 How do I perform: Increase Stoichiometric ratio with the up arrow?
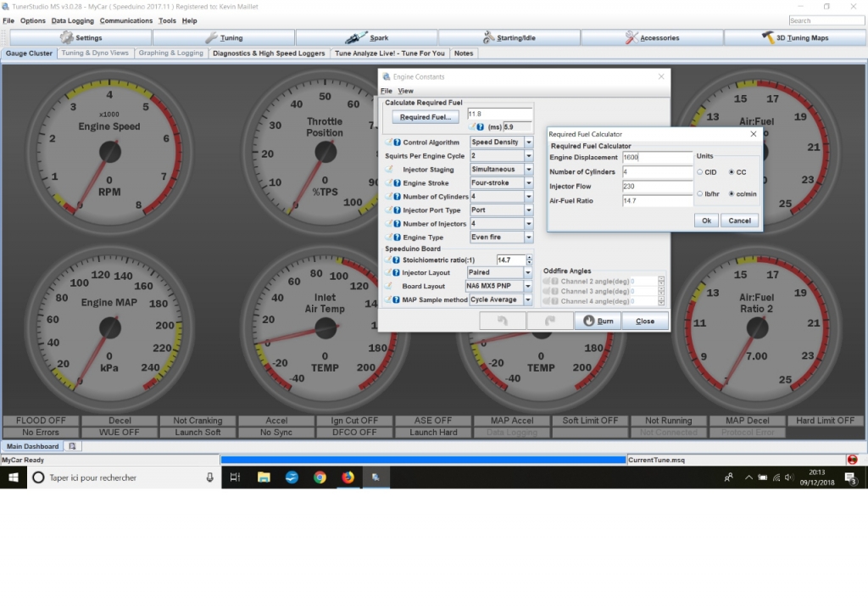coord(529,257)
